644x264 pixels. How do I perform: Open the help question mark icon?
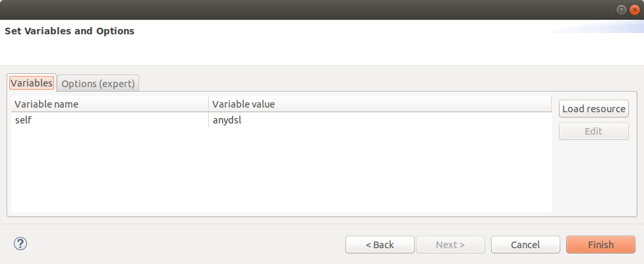coord(20,244)
